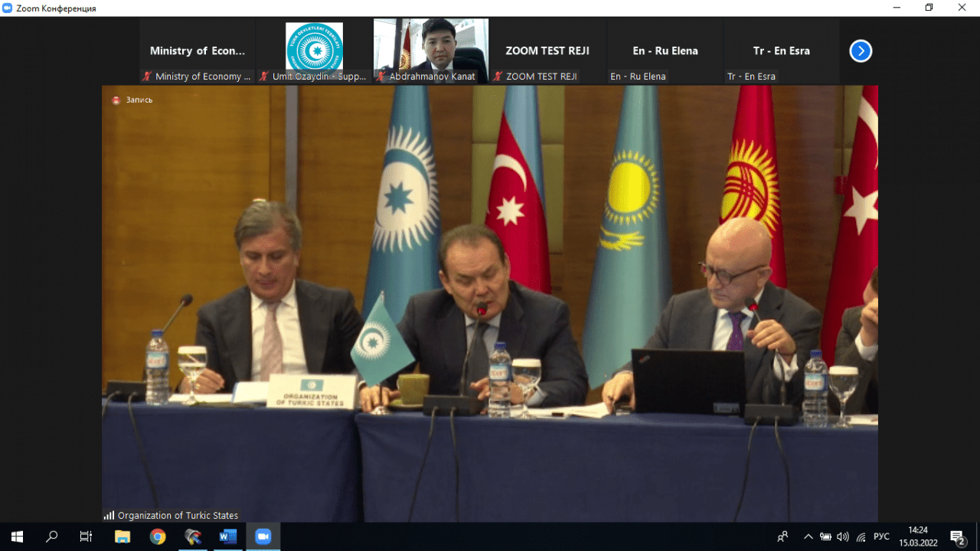Switch to Zoom app in taskbar
Screen dimensions: 980x551
click(263, 536)
